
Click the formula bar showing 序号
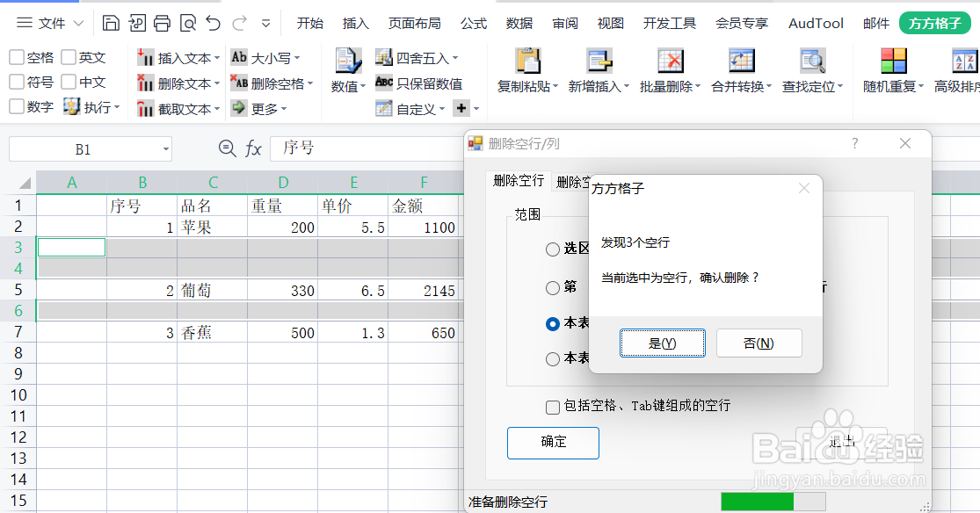pyautogui.click(x=367, y=148)
